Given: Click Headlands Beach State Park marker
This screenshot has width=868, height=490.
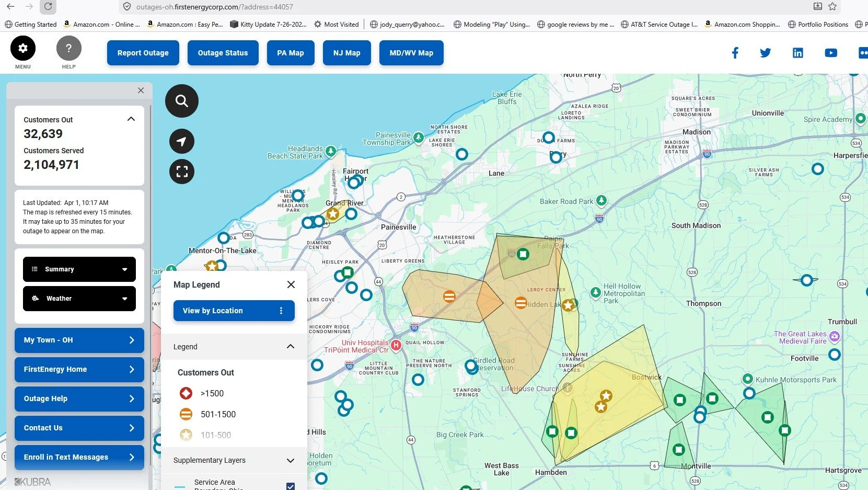Looking at the screenshot, I should pyautogui.click(x=331, y=152).
